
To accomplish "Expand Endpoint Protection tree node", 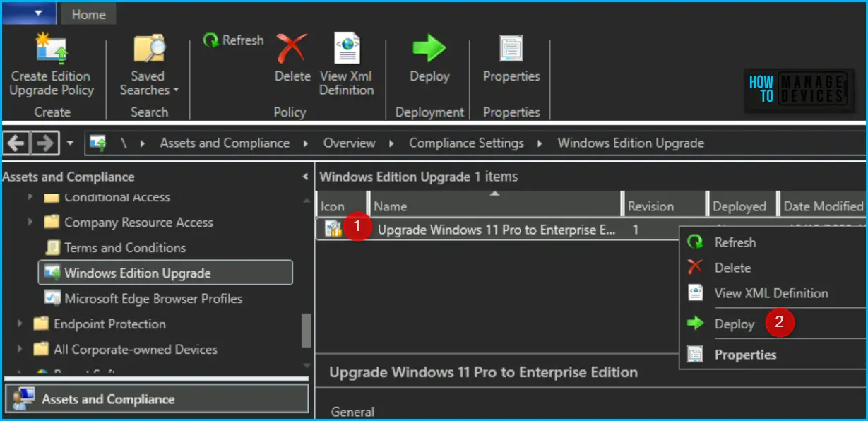I will click(x=20, y=324).
